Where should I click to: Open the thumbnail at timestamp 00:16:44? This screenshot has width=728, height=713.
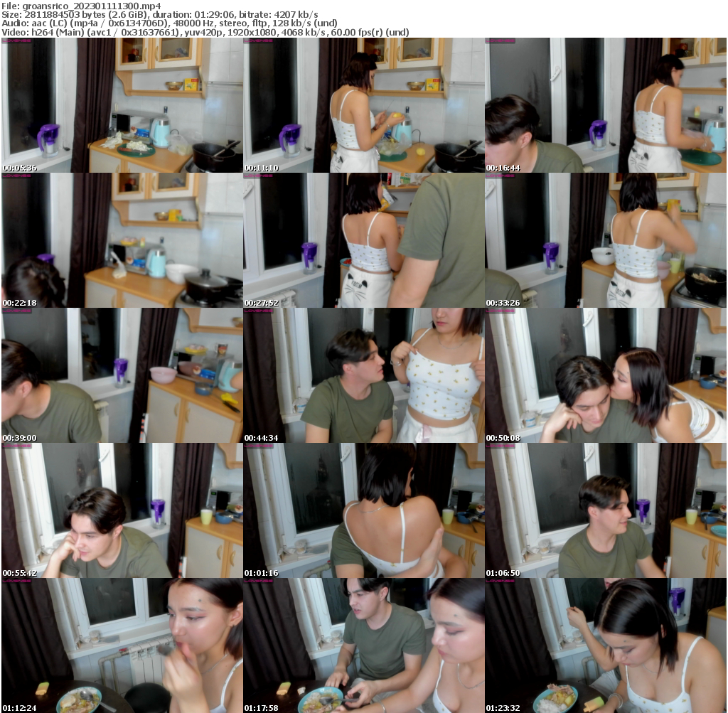tap(605, 103)
